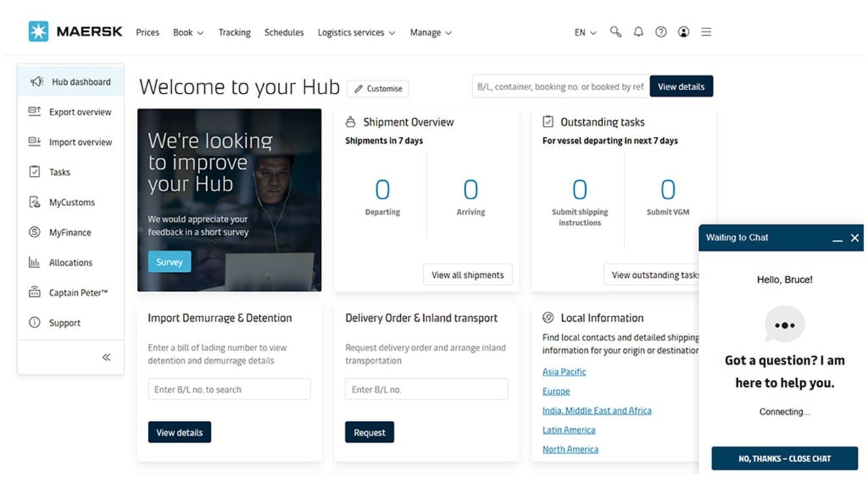This screenshot has height=488, width=868.
Task: Open the Asia Pacific local information link
Action: click(x=564, y=372)
